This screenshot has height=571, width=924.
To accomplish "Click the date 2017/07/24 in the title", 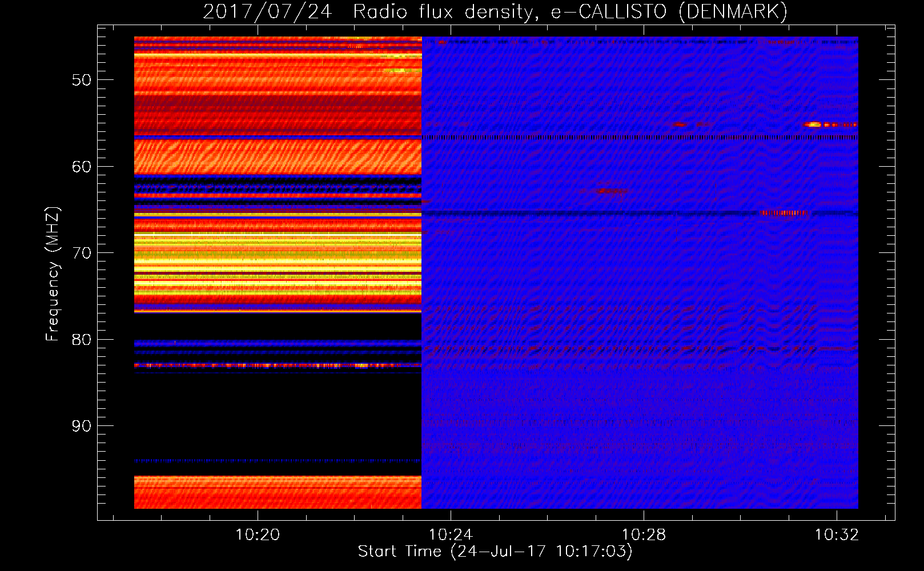I will point(267,11).
